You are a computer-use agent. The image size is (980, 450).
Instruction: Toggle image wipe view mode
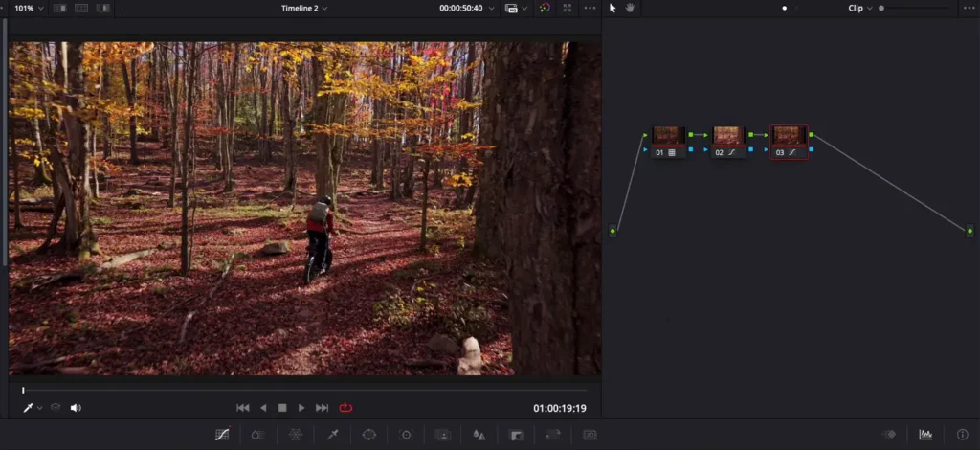click(60, 8)
